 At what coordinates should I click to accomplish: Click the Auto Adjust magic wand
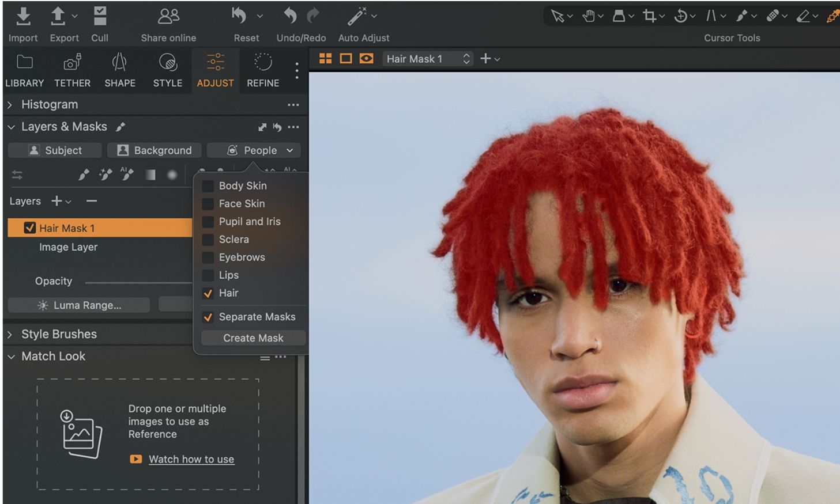(x=357, y=17)
